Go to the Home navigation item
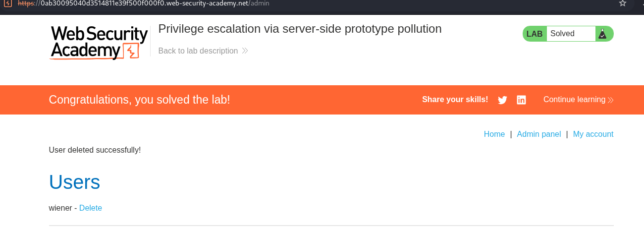Screen dimensions: 644x232 (x=494, y=134)
